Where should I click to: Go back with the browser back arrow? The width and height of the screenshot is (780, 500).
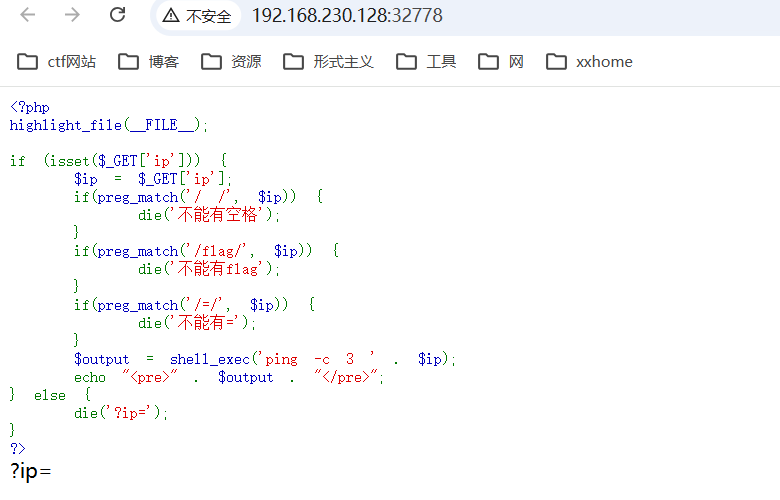click(28, 15)
